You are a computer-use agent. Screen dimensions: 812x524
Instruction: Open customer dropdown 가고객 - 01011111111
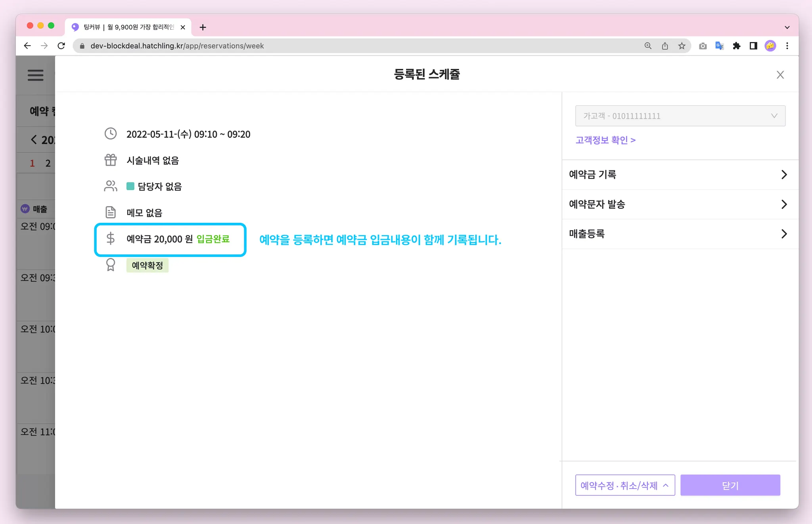(680, 116)
